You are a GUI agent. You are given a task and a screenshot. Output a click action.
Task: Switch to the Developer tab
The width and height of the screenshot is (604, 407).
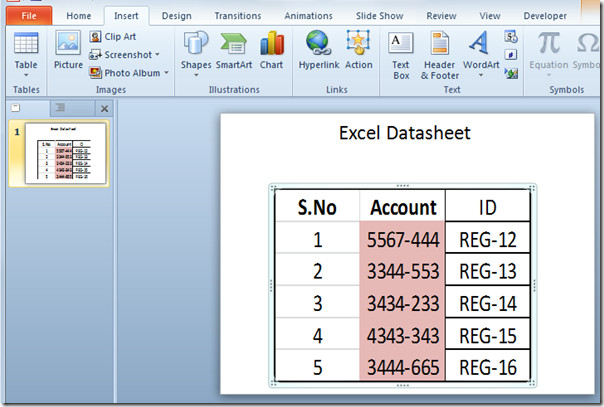[x=545, y=16]
